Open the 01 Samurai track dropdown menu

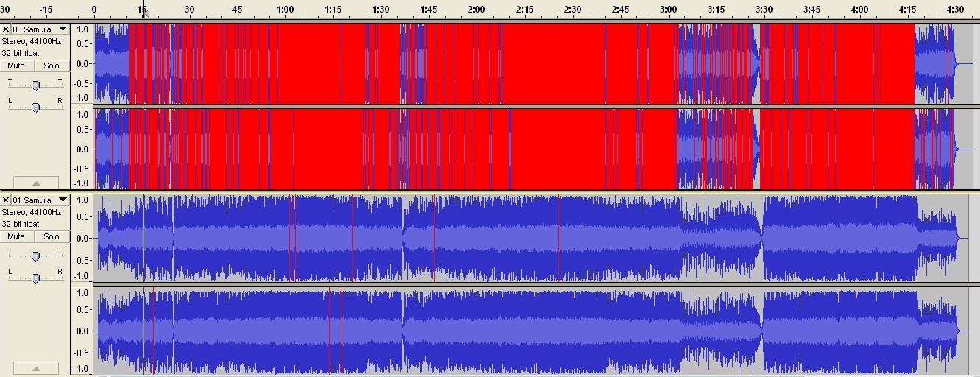[x=63, y=200]
